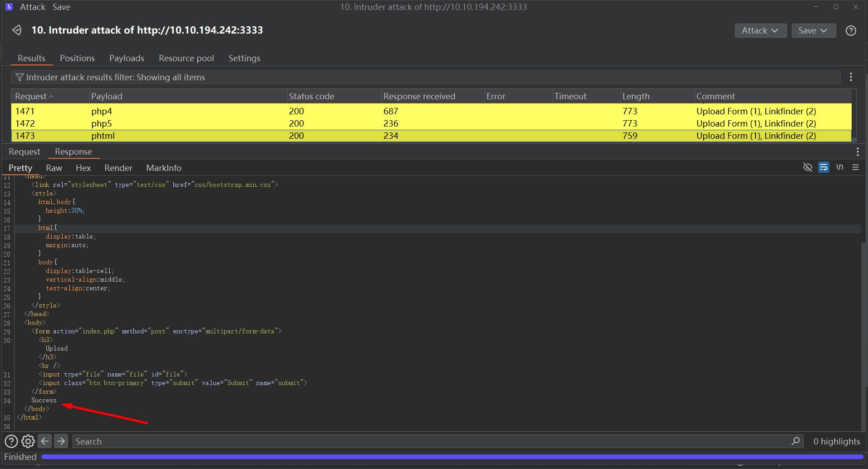
Task: Click the height:30% style line
Action: 65,210
